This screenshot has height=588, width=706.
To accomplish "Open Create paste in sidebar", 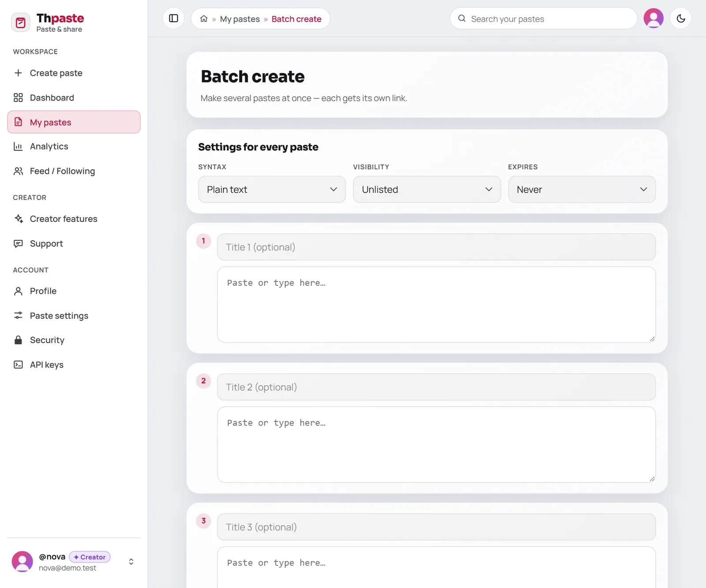I will click(74, 73).
